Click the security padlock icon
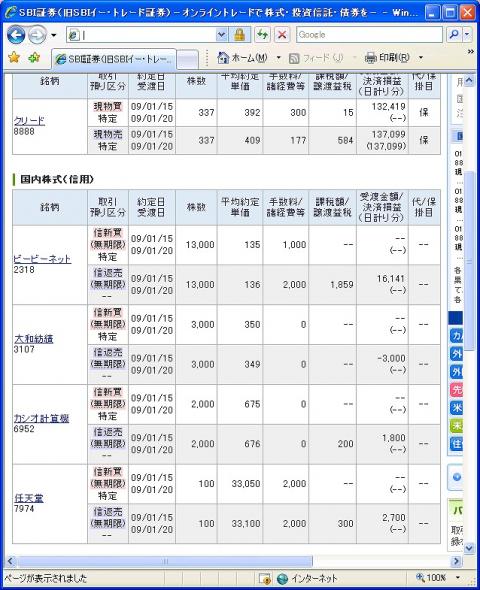Image resolution: width=480 pixels, height=590 pixels. point(240,35)
